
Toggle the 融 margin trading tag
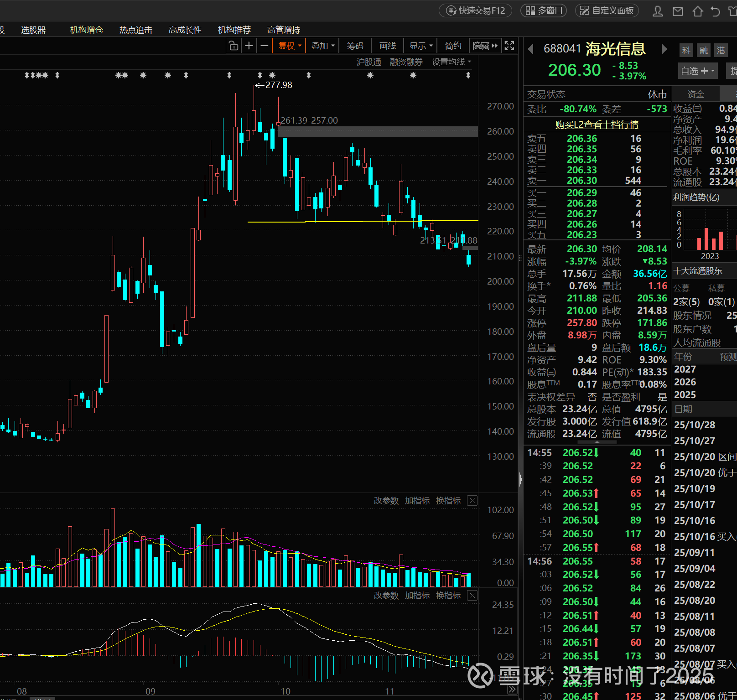coord(704,51)
